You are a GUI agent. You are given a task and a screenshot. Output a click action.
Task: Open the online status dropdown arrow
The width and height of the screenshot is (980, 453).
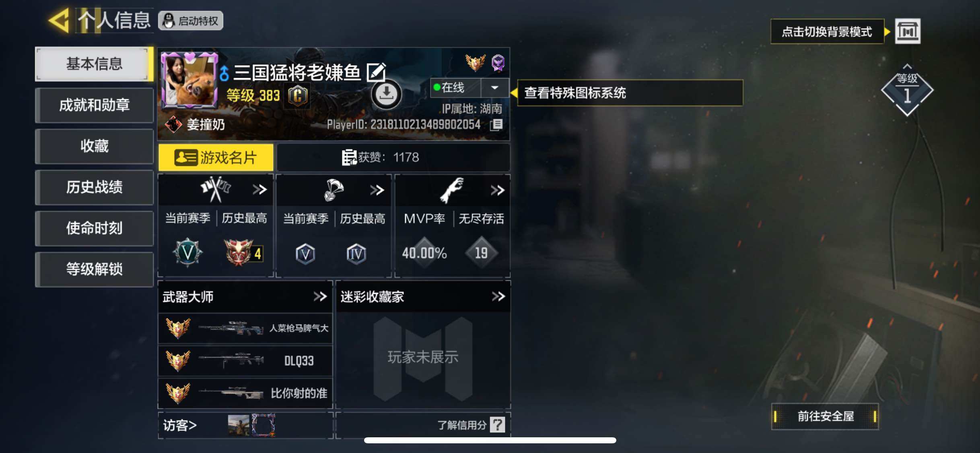[495, 87]
